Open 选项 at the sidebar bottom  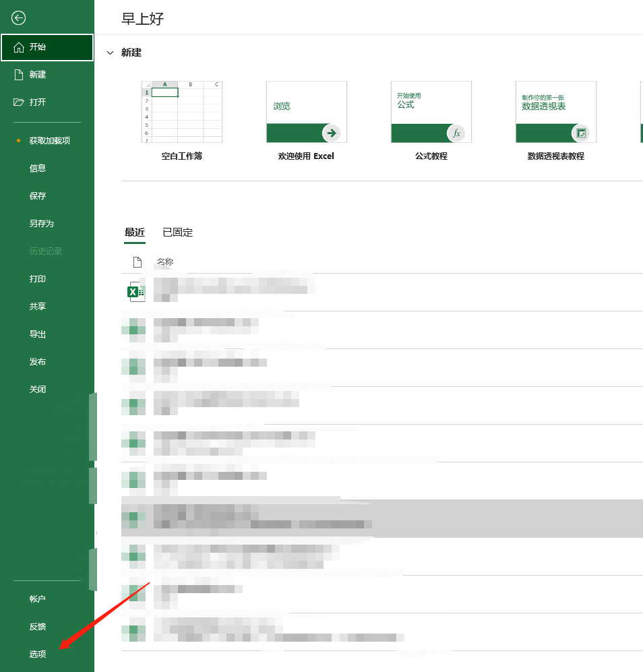37,654
